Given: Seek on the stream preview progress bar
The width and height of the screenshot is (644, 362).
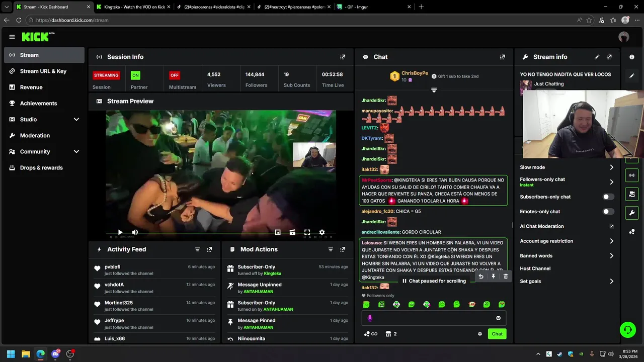Looking at the screenshot, I should pyautogui.click(x=220, y=233).
